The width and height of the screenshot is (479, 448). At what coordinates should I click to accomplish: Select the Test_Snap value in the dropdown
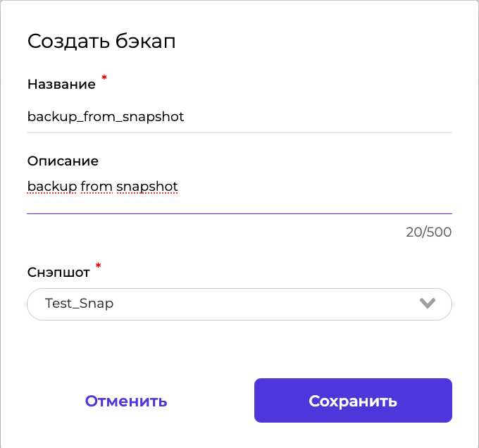[x=79, y=304]
